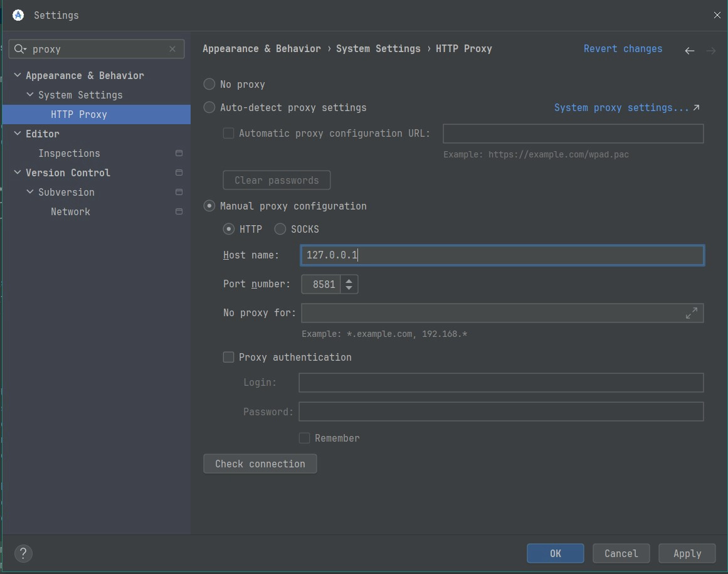Expand the No proxy for field

tap(692, 313)
